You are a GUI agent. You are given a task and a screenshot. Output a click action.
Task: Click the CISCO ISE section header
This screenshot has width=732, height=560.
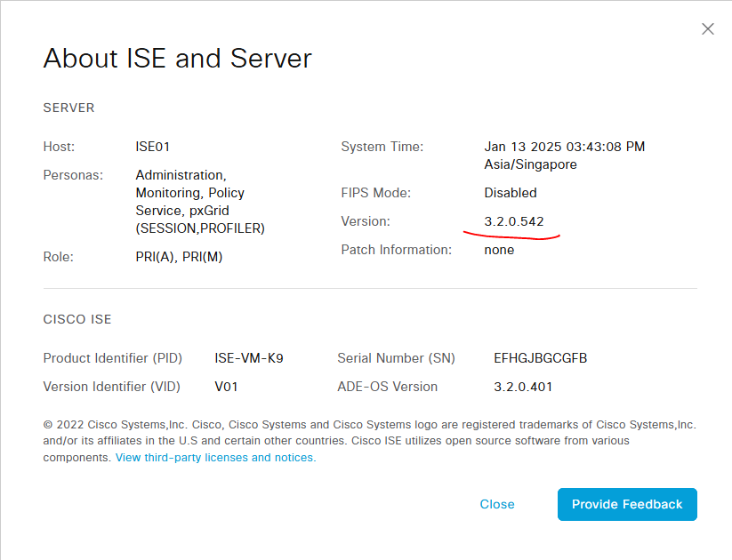(77, 319)
